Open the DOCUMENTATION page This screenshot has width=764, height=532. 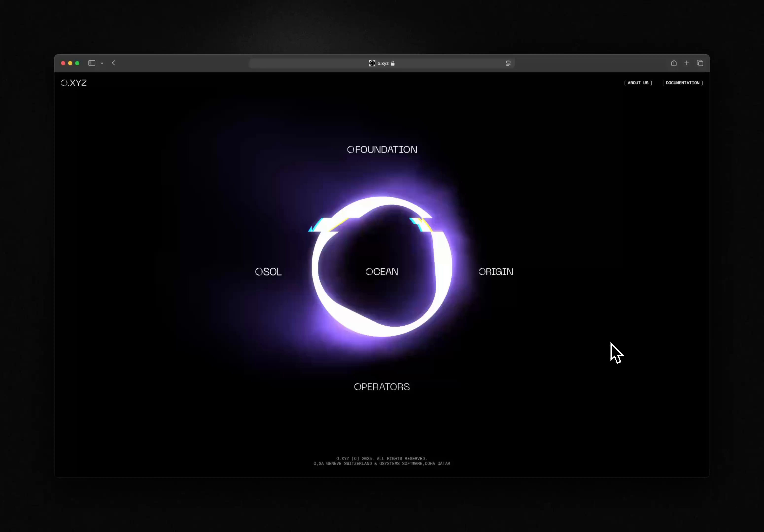682,83
